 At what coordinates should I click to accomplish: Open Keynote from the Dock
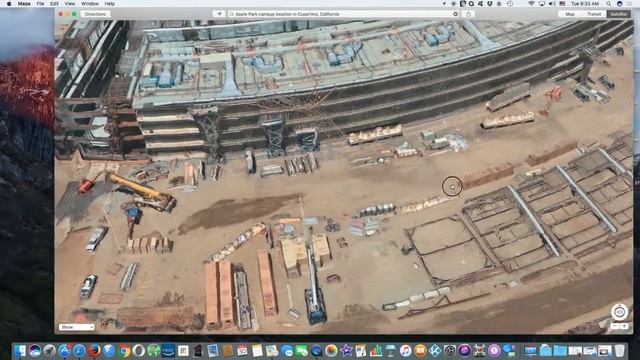pyautogui.click(x=391, y=350)
